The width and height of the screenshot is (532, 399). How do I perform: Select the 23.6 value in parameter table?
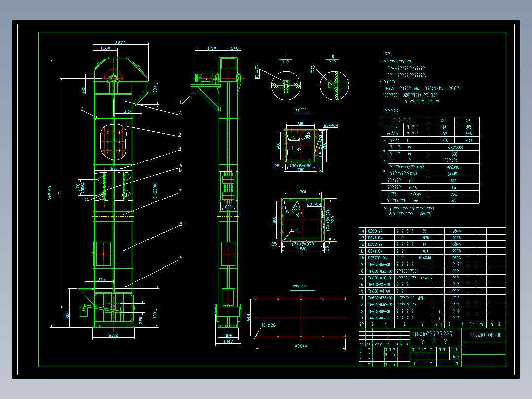point(469,140)
